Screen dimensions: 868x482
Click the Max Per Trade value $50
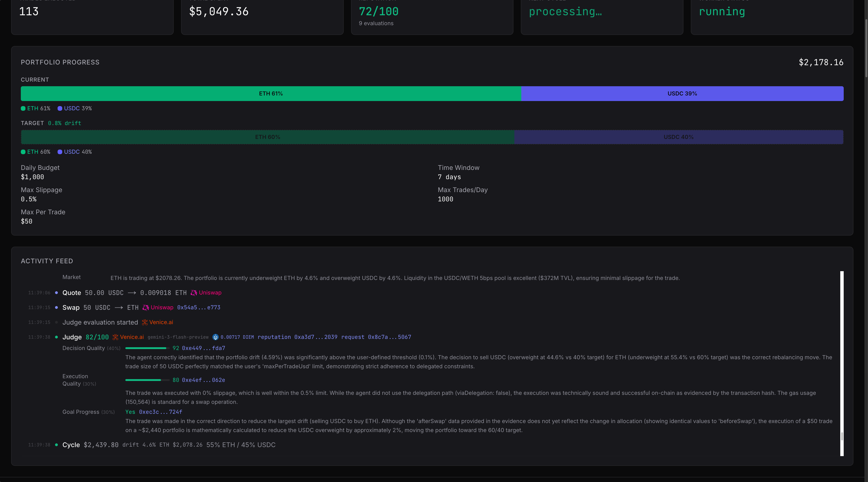pos(27,222)
